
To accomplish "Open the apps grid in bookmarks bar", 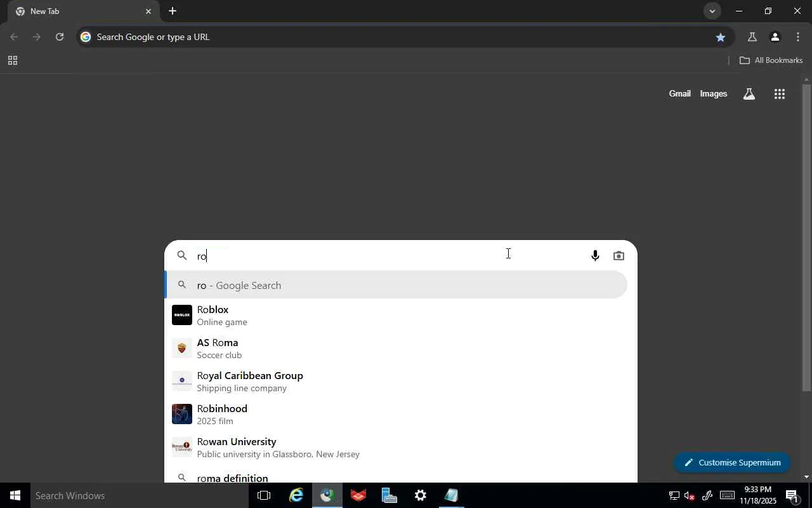I will 12,60.
